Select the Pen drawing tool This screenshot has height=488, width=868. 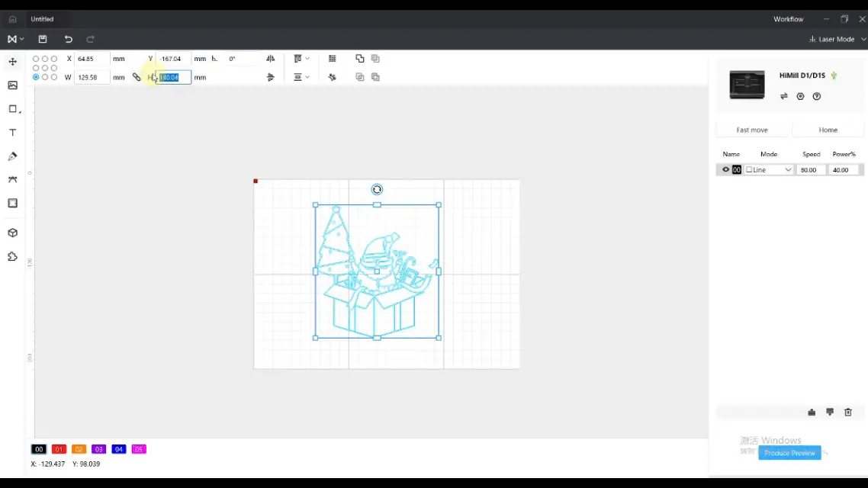(12, 156)
